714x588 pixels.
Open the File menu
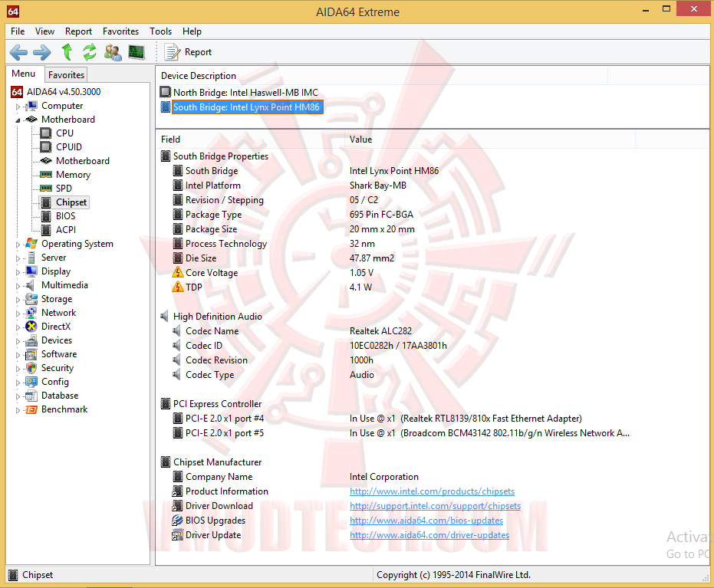click(x=18, y=31)
